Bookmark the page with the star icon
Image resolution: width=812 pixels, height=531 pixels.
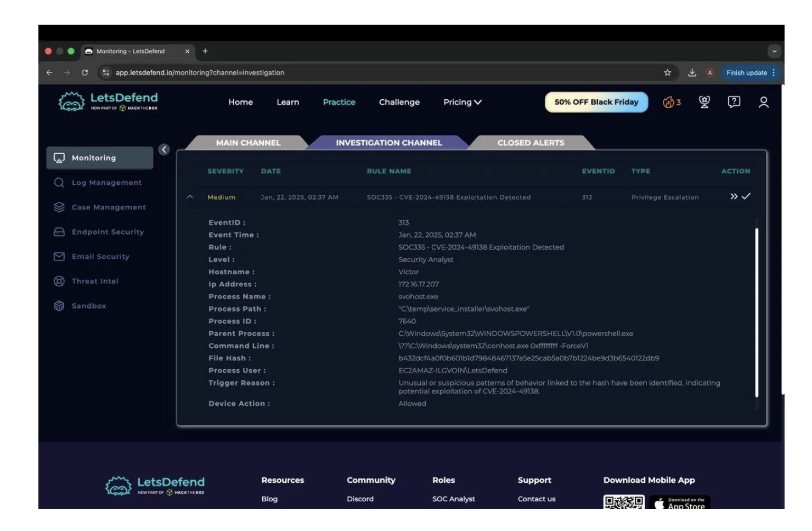tap(667, 72)
